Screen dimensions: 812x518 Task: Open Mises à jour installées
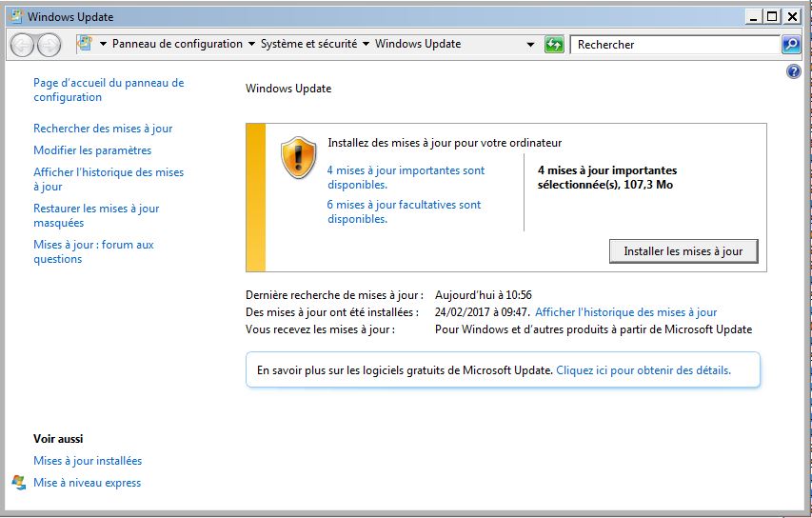(88, 461)
